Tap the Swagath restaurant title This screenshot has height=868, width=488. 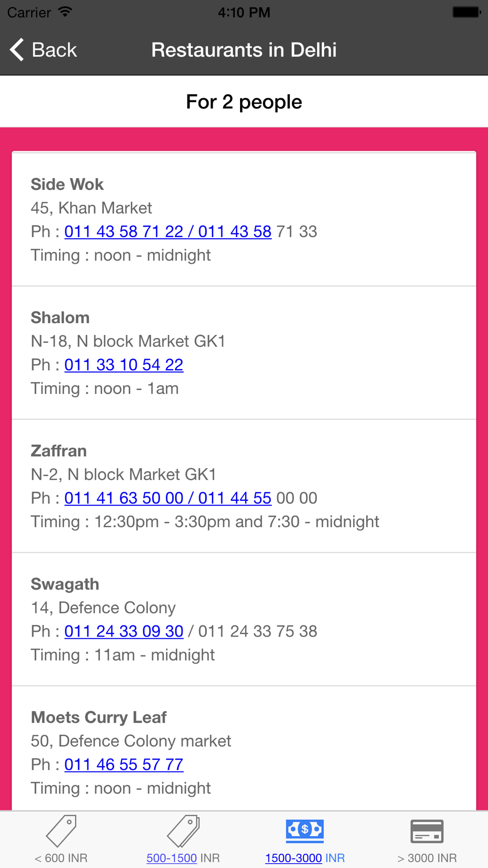pos(65,584)
